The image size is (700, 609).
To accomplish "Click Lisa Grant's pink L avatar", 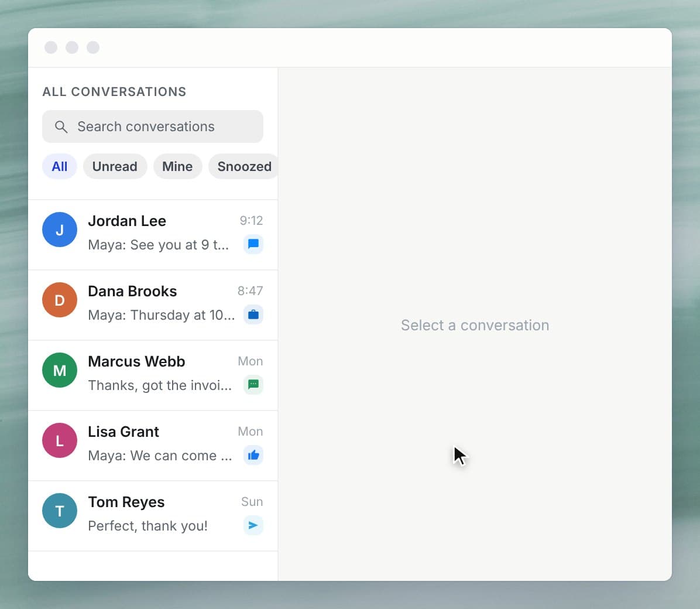I will 60,440.
